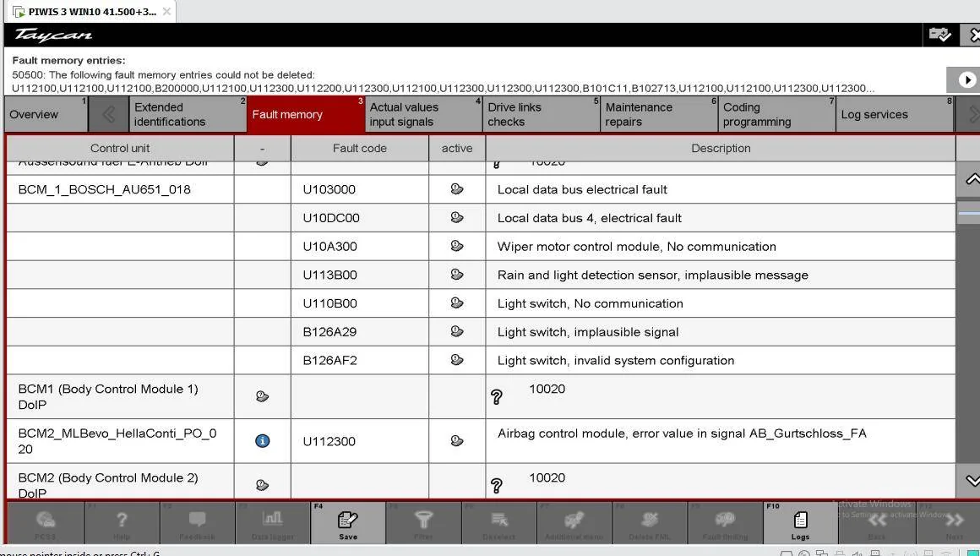980x556 pixels.
Task: Click the checklist icon in Taycan header
Action: pyautogui.click(x=939, y=35)
